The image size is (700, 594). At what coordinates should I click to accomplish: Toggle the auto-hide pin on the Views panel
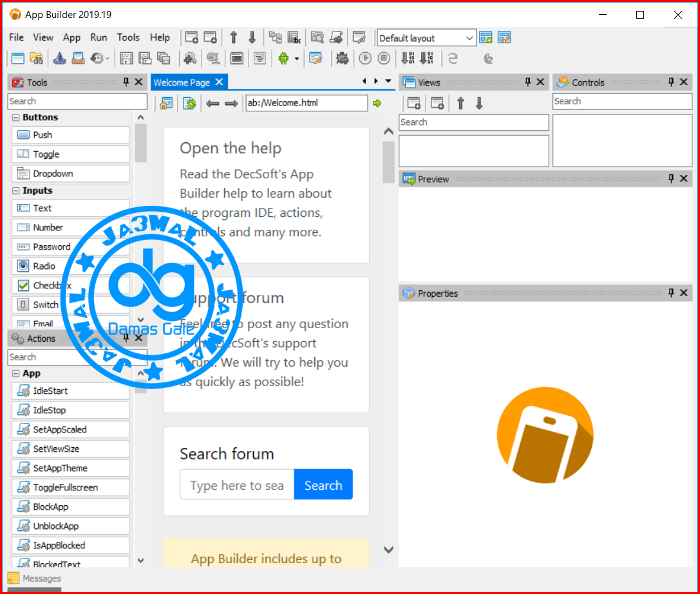(527, 82)
